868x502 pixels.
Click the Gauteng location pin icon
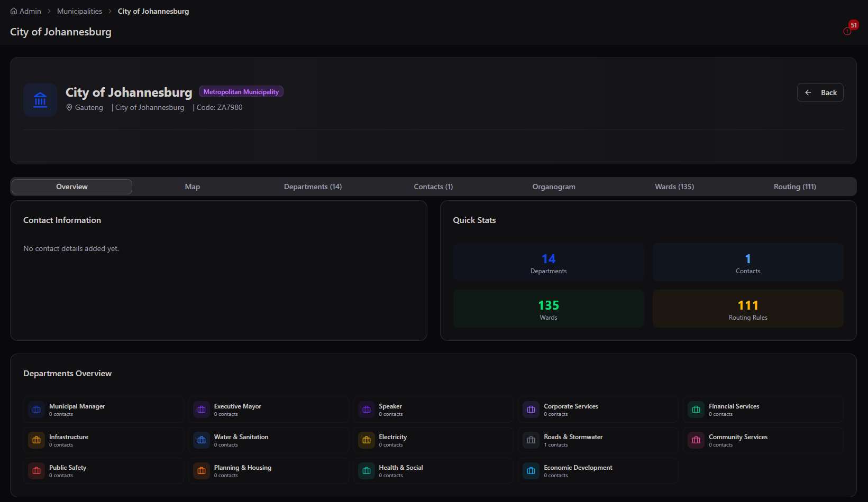[69, 107]
